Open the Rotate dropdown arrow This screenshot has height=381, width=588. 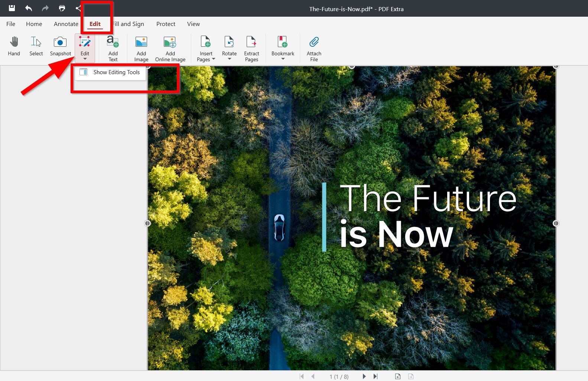tap(230, 59)
